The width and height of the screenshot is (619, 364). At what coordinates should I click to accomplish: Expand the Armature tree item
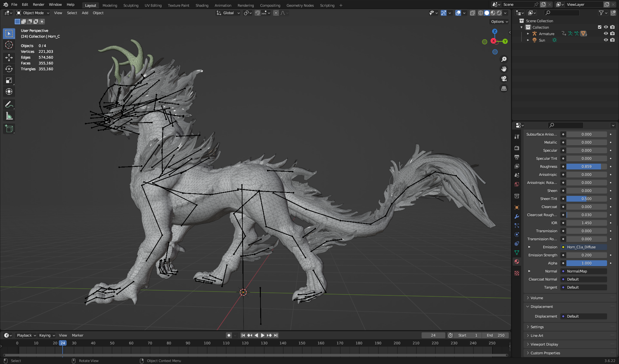pyautogui.click(x=528, y=34)
